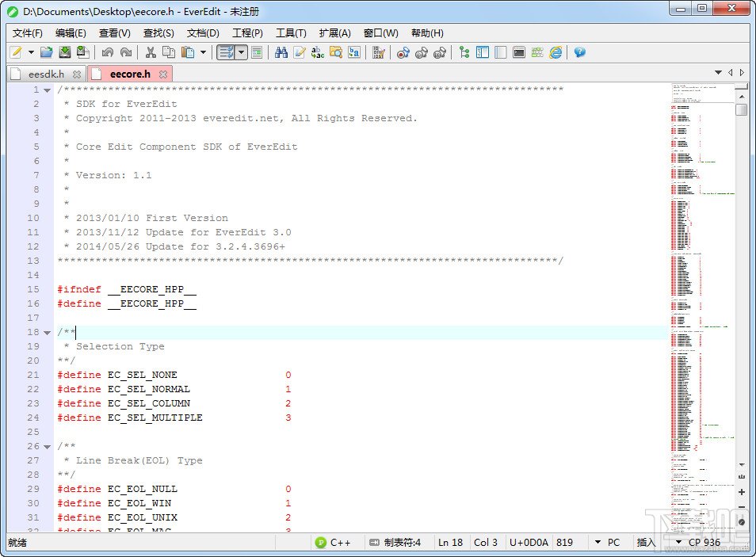Open Find with the binoculars icon
The width and height of the screenshot is (756, 557).
coord(281,52)
